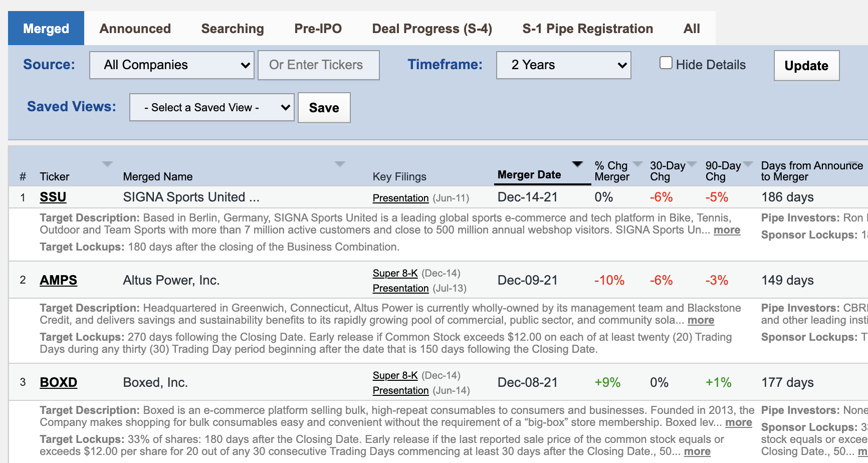
Task: Open the Deal Progress (S-4) tab
Action: 432,29
